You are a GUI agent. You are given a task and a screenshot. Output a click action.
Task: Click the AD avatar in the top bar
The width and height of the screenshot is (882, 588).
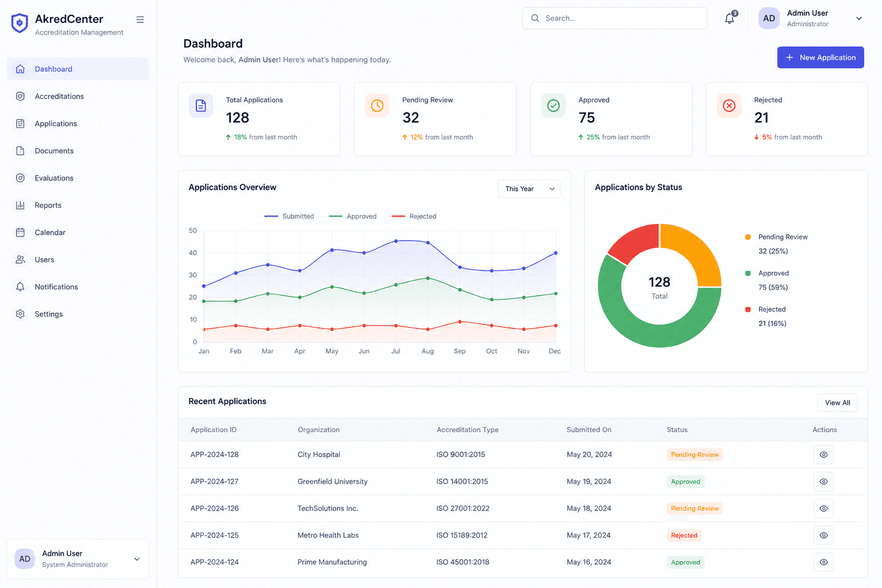point(769,18)
